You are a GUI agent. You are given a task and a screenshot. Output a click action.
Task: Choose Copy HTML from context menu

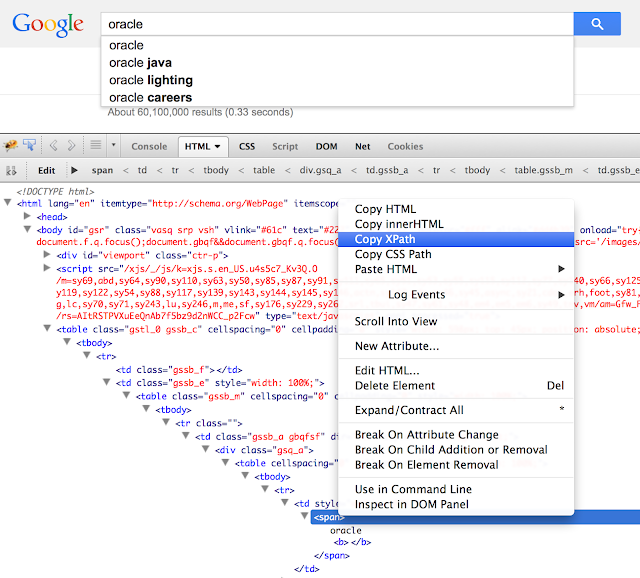tap(456, 209)
